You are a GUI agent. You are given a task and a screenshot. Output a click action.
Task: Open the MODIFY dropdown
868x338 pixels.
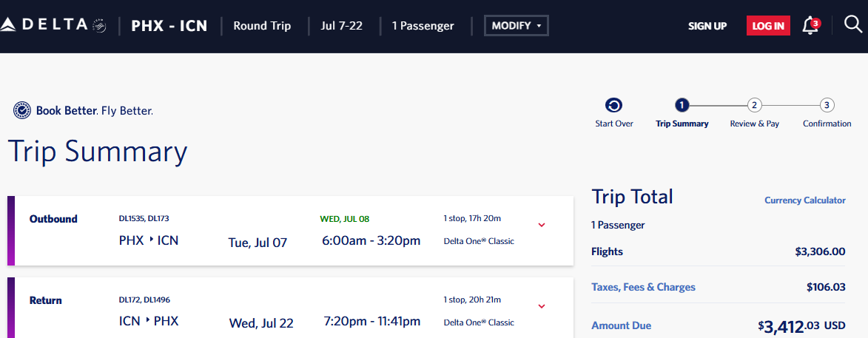tap(516, 26)
